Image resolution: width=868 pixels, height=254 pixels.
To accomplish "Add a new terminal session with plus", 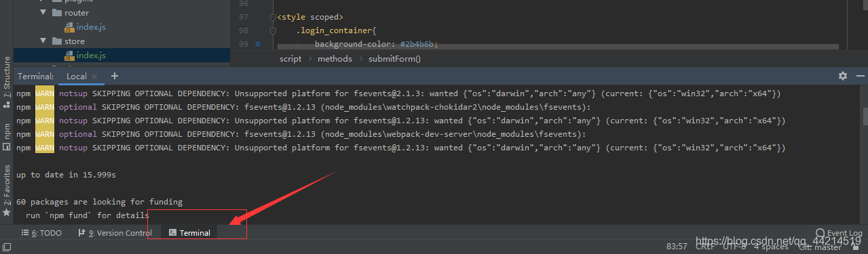I will 115,76.
